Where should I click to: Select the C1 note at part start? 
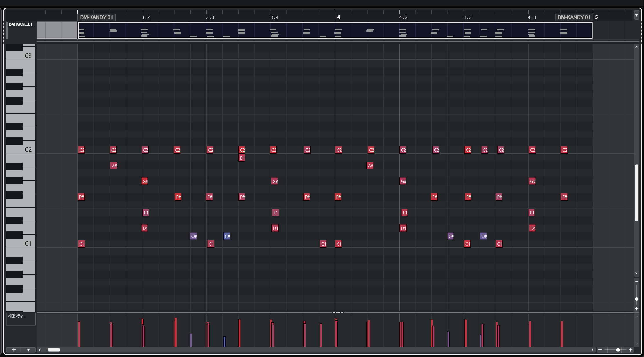click(81, 244)
